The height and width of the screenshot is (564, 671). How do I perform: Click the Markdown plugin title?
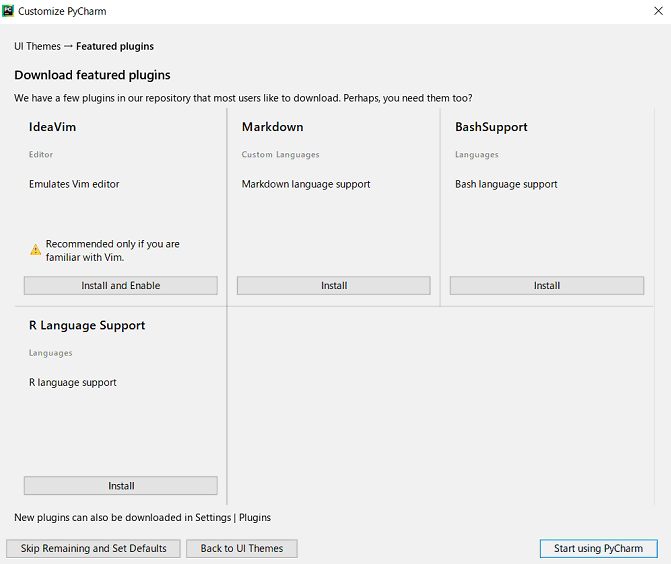[272, 127]
